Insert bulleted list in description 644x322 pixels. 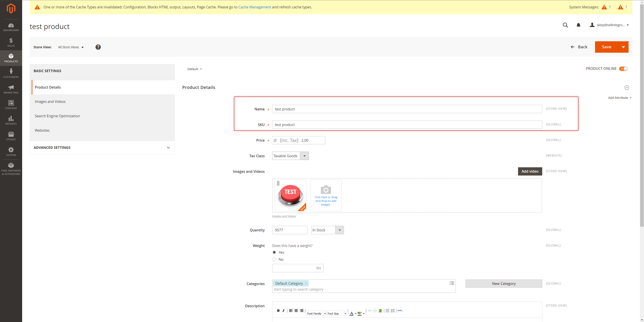tap(388, 310)
